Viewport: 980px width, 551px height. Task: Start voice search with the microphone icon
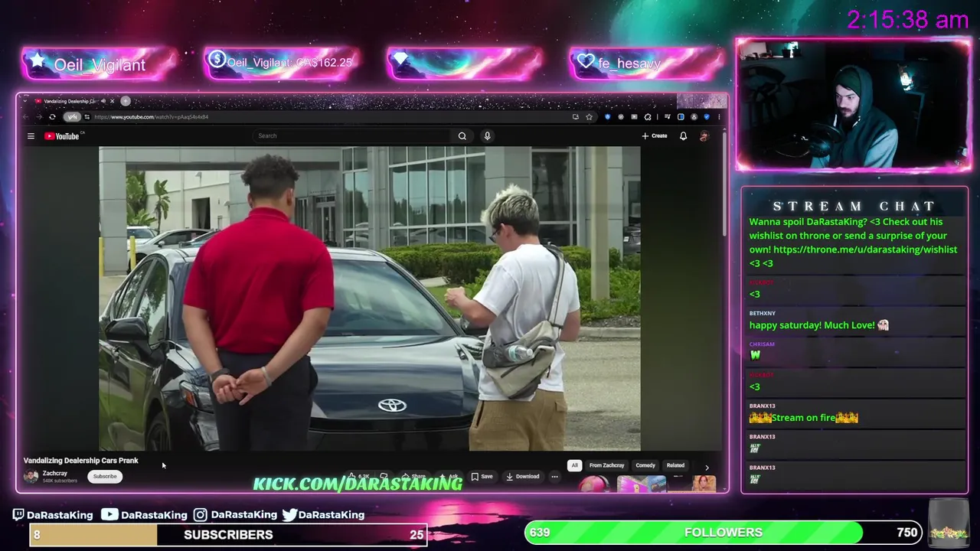tap(487, 135)
